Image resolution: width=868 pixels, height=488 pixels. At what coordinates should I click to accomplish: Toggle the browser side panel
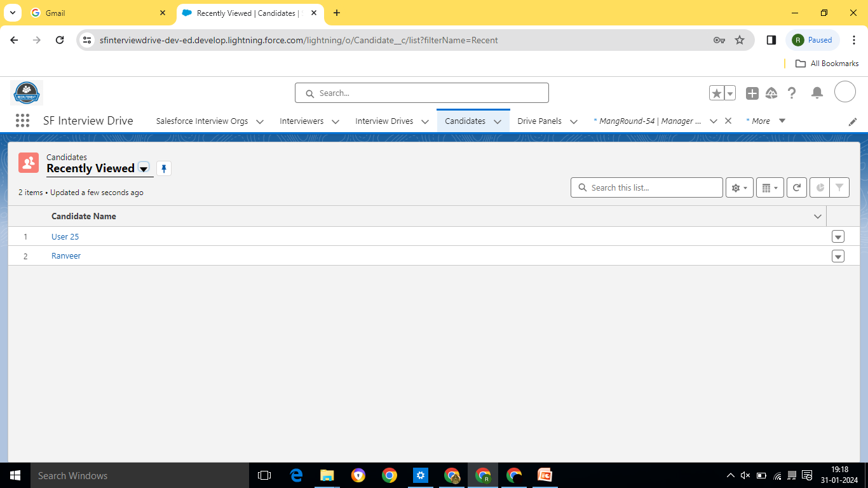coord(771,40)
